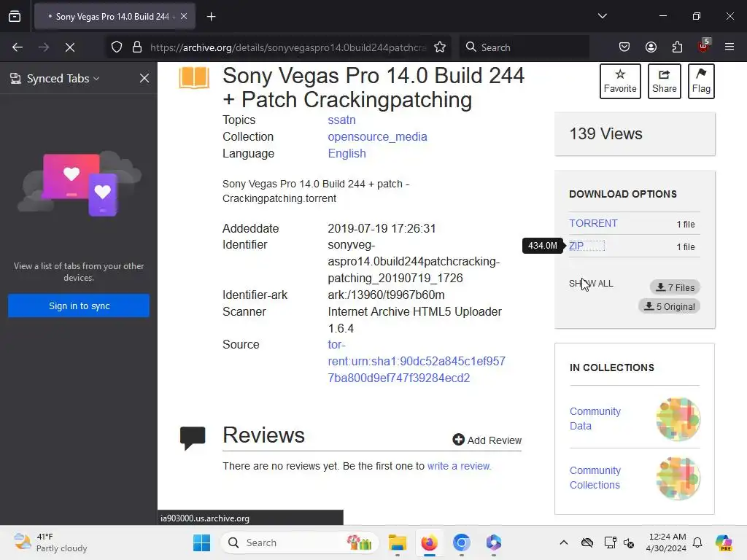Show site security padlock info
The width and height of the screenshot is (747, 560).
tap(137, 47)
